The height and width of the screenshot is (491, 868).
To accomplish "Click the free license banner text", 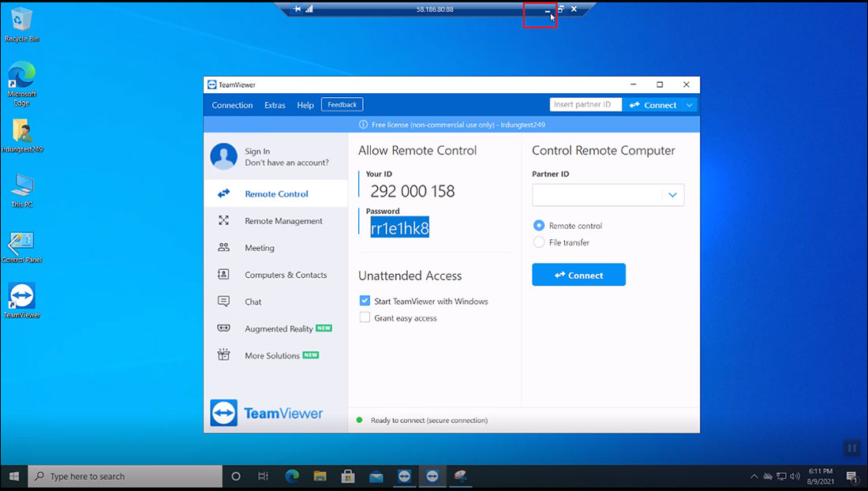I will [x=458, y=125].
